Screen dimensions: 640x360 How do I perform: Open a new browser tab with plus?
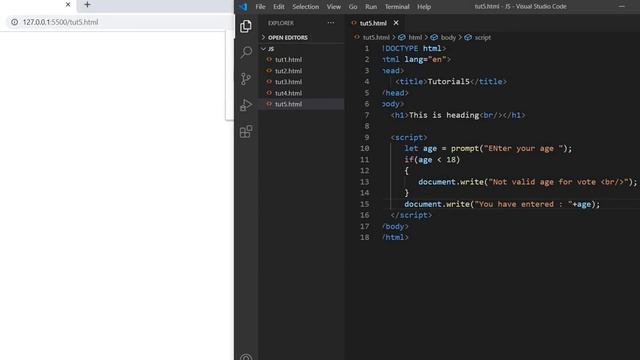87,5
